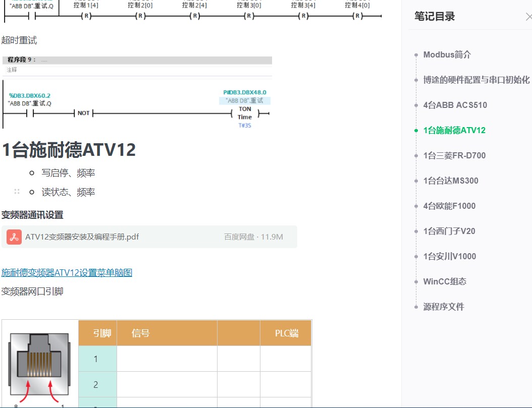Click the PLC端 table header cell
The width and height of the screenshot is (532, 408).
point(286,333)
